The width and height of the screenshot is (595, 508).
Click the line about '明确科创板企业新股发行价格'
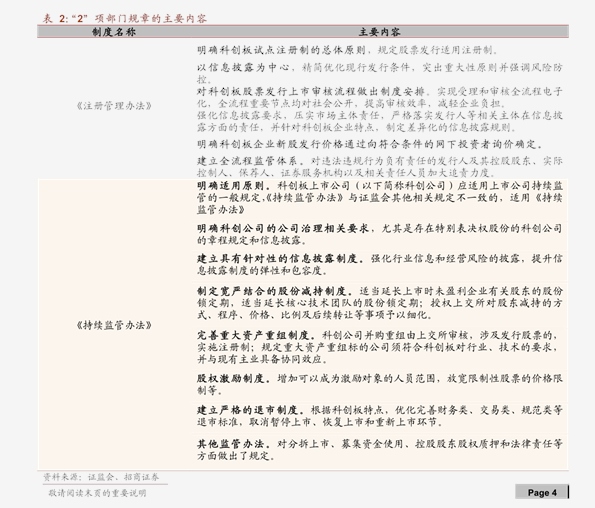point(371,144)
